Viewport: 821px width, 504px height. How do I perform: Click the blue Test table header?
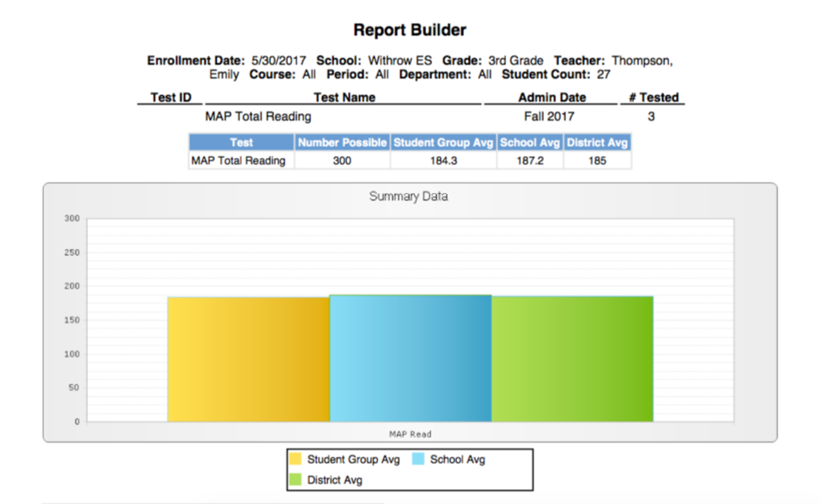(x=241, y=143)
